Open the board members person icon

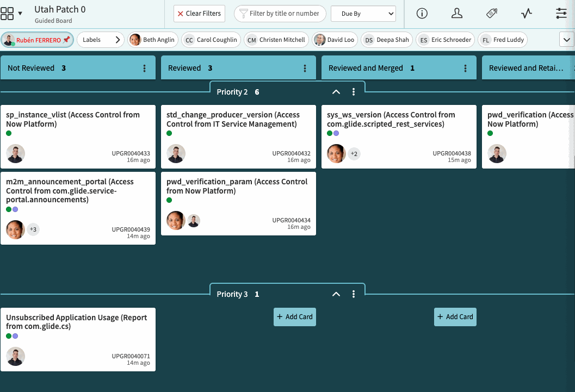coord(457,14)
